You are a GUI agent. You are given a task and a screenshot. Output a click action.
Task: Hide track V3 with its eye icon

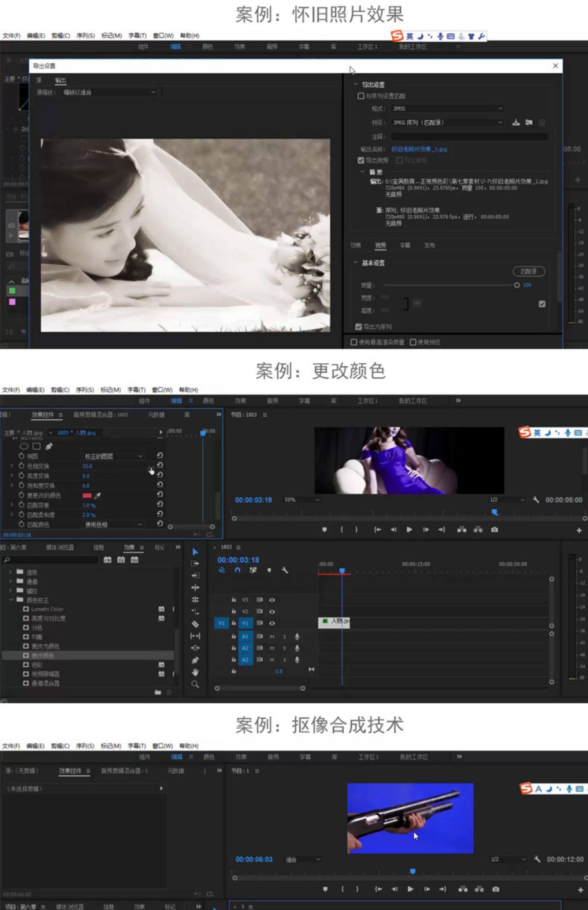pos(272,600)
